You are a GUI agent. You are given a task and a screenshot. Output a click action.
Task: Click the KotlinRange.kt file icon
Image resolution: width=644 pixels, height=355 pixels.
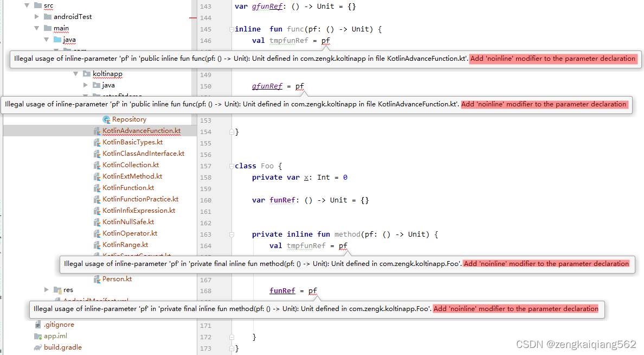tap(97, 245)
